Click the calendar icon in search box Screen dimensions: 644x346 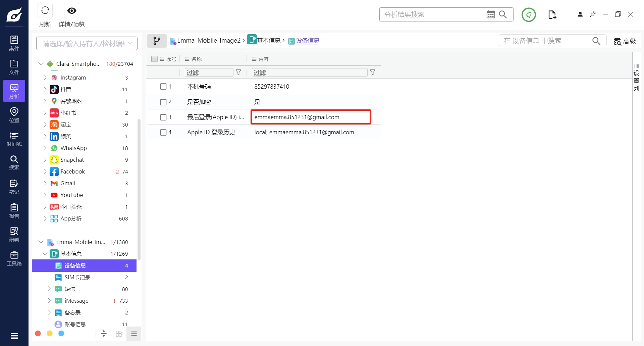click(x=490, y=14)
